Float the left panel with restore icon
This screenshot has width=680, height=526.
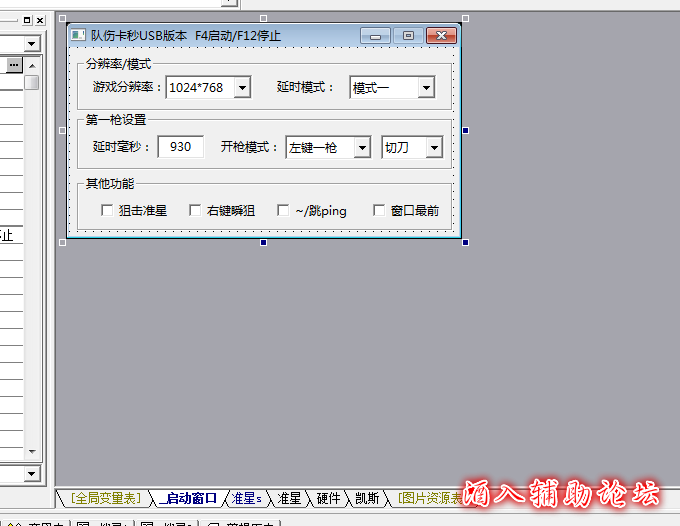[x=27, y=20]
